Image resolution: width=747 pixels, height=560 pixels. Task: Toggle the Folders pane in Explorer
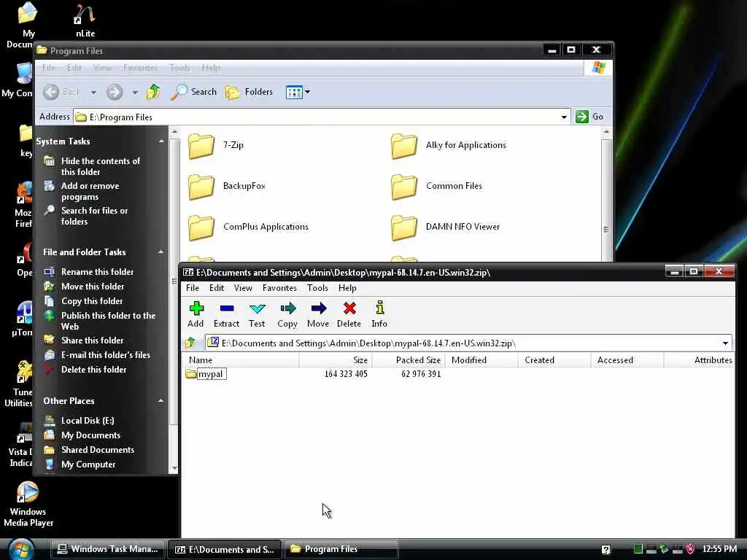point(249,91)
